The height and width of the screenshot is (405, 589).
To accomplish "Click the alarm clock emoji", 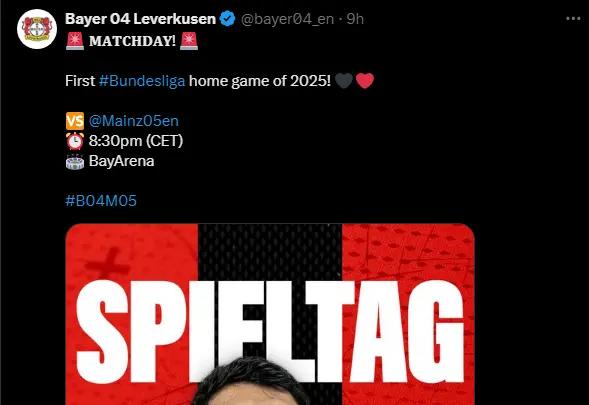I will point(75,141).
